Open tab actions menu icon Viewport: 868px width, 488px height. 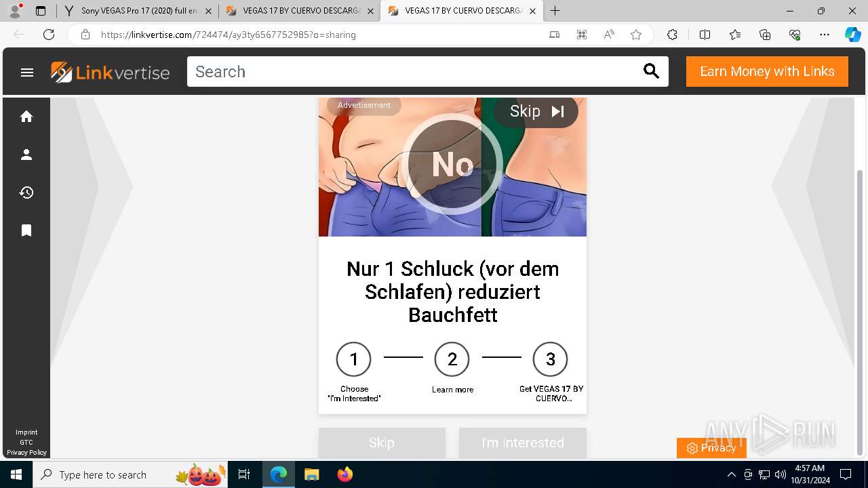point(41,11)
